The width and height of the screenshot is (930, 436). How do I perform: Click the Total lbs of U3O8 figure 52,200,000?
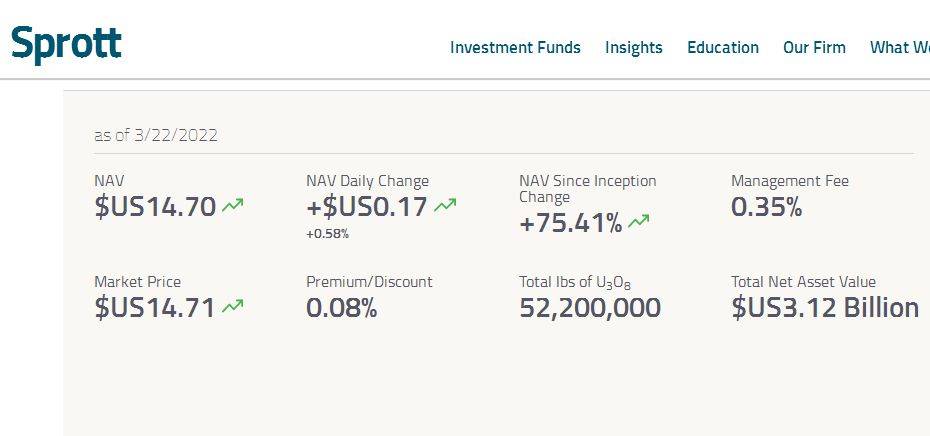point(590,308)
